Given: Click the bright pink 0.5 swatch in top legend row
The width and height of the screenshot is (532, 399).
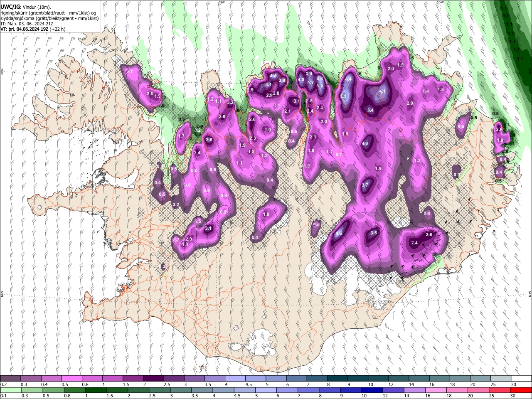Looking at the screenshot, I should click(x=72, y=379).
